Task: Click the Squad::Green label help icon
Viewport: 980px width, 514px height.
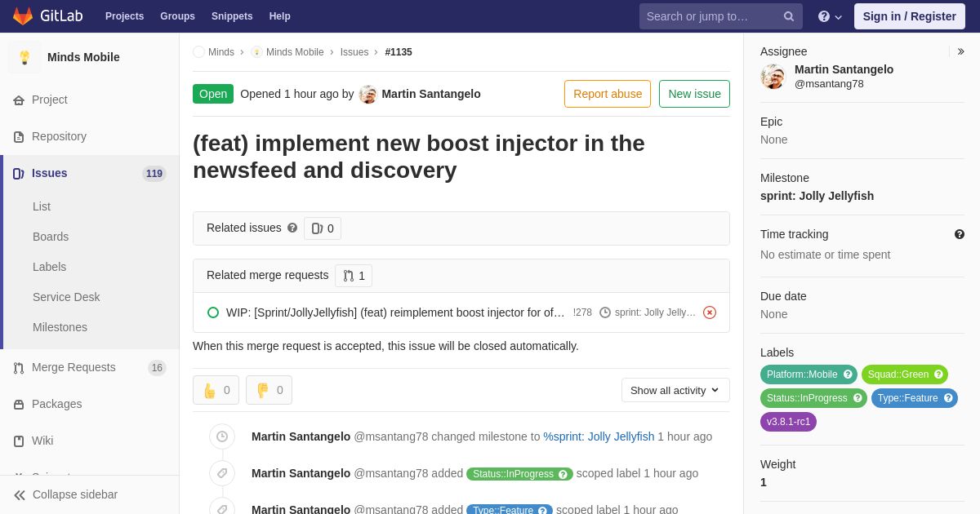Action: pos(938,374)
